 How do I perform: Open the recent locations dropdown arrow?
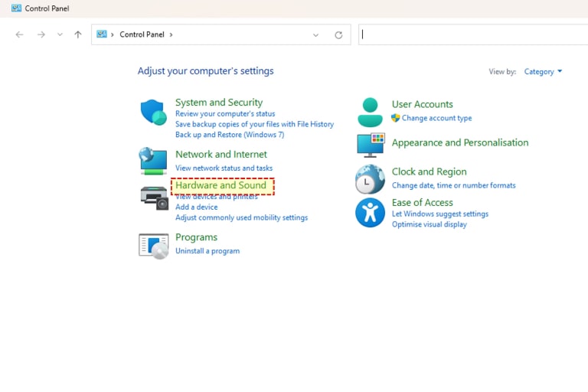pyautogui.click(x=60, y=34)
